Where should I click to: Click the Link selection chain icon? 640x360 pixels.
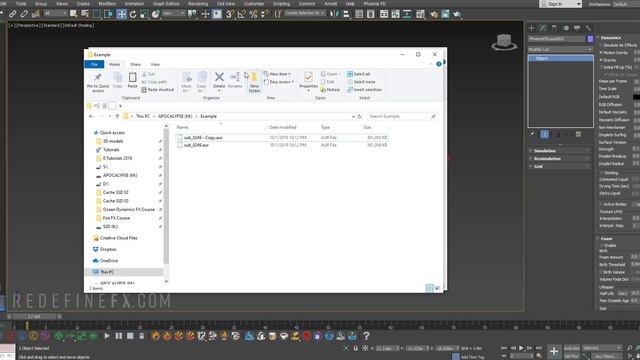[13, 14]
